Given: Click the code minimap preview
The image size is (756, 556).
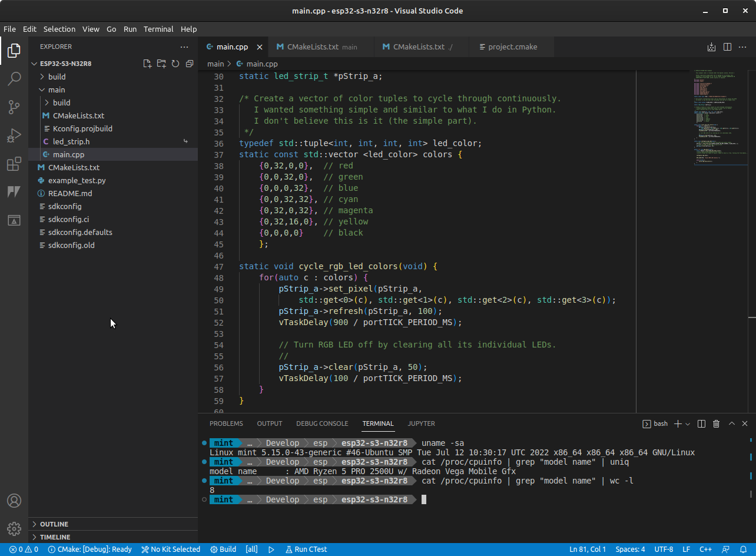Looking at the screenshot, I should (719, 118).
